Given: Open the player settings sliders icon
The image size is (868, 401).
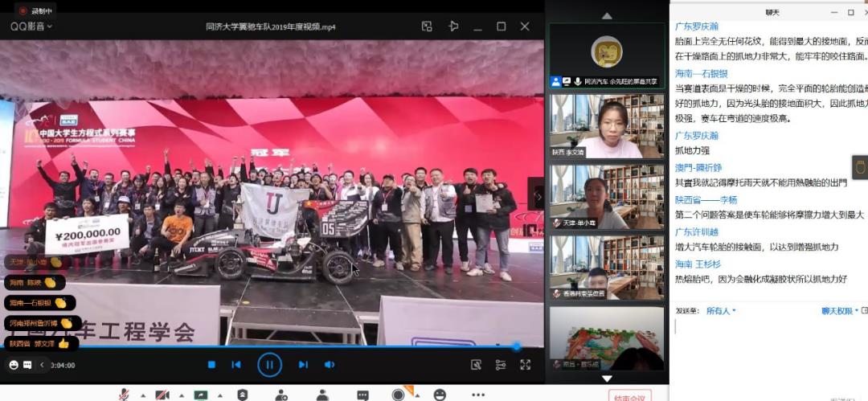Looking at the screenshot, I should click(x=501, y=365).
